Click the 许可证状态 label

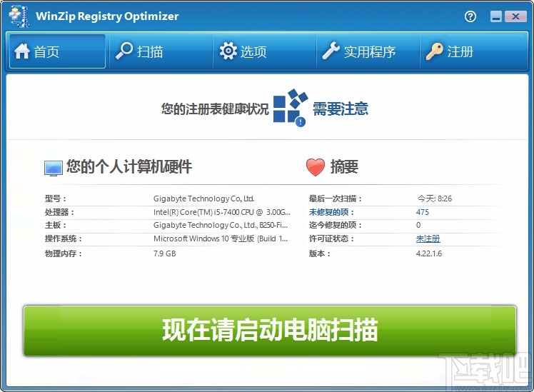pos(331,238)
